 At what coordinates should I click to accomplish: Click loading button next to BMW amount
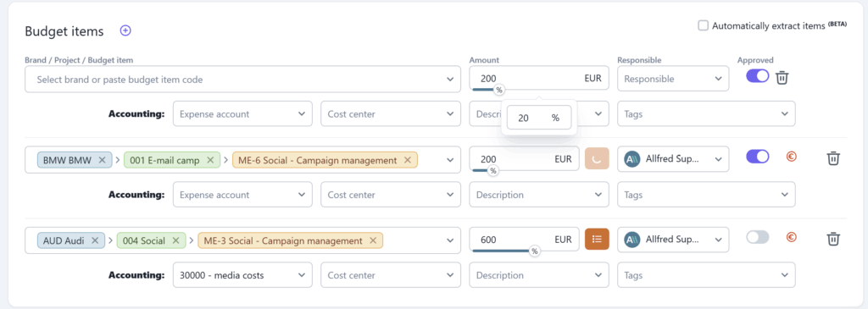coord(597,158)
